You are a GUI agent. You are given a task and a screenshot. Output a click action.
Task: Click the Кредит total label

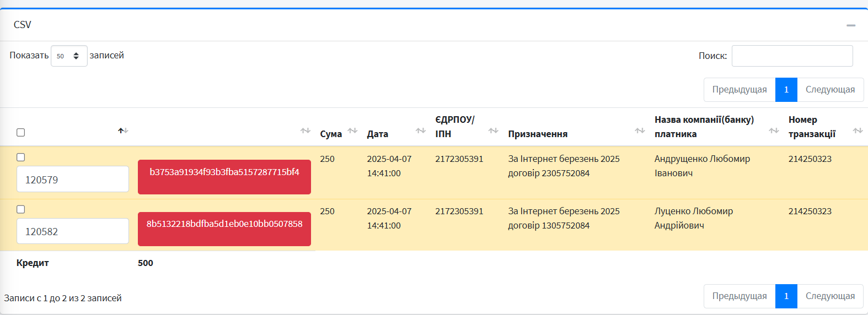(33, 263)
